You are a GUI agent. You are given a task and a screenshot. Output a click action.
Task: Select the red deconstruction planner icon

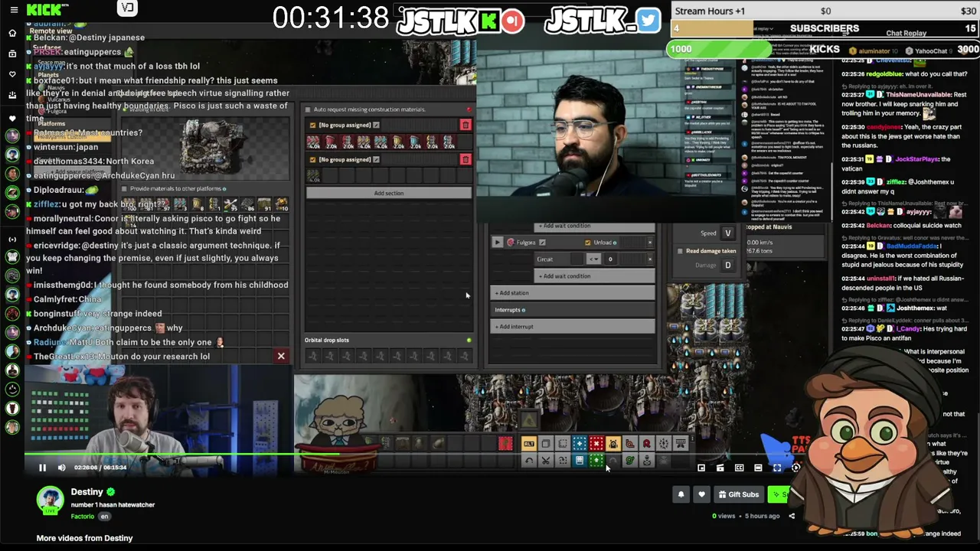coord(596,444)
